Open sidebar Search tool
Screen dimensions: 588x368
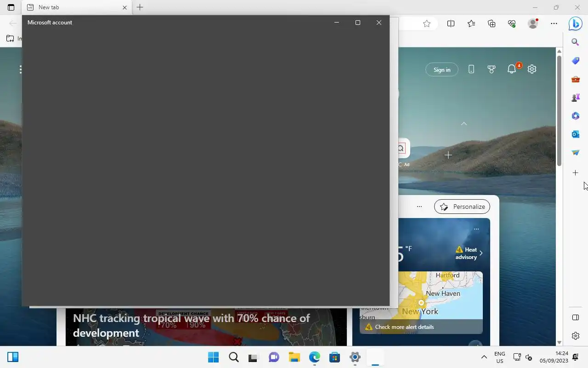[x=575, y=42]
